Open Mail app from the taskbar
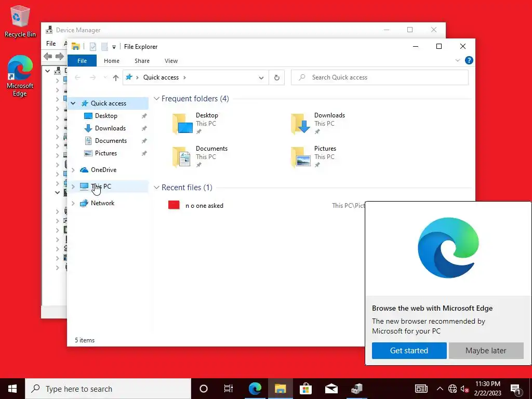Image resolution: width=532 pixels, height=399 pixels. click(x=331, y=389)
